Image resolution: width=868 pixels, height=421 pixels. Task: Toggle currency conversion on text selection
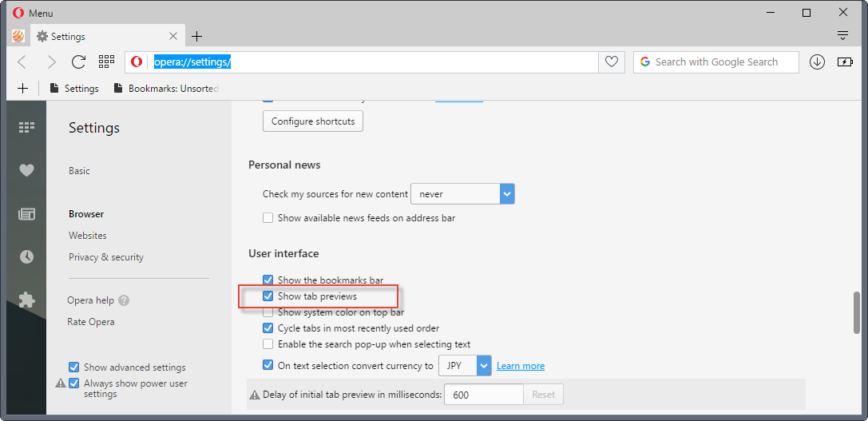[x=268, y=365]
